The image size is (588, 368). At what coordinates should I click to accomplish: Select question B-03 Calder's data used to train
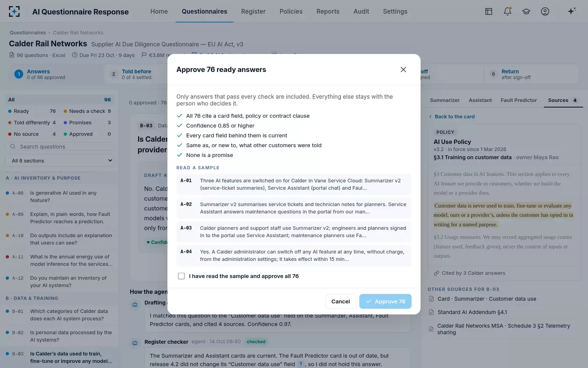[60, 357]
